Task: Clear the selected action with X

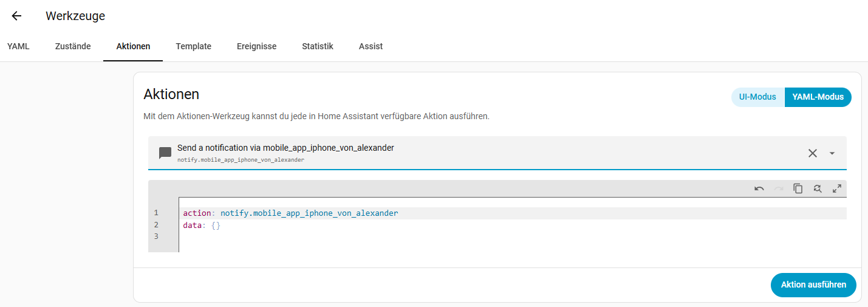Action: click(x=813, y=153)
